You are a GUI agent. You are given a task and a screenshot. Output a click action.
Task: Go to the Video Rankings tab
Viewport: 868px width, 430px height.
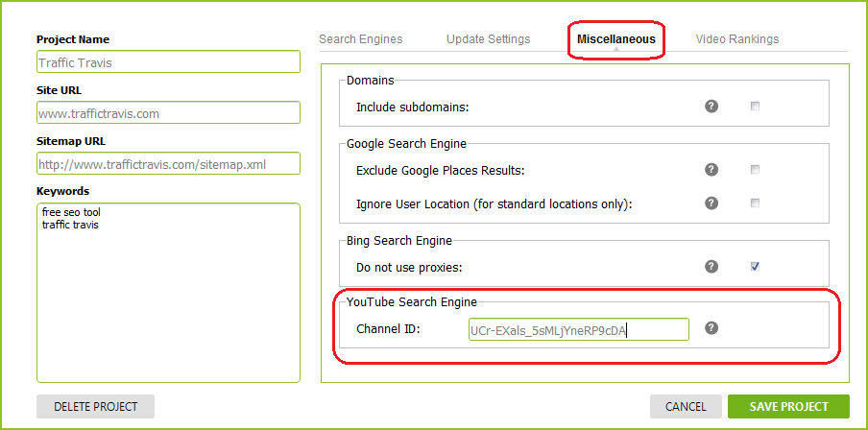(x=737, y=39)
